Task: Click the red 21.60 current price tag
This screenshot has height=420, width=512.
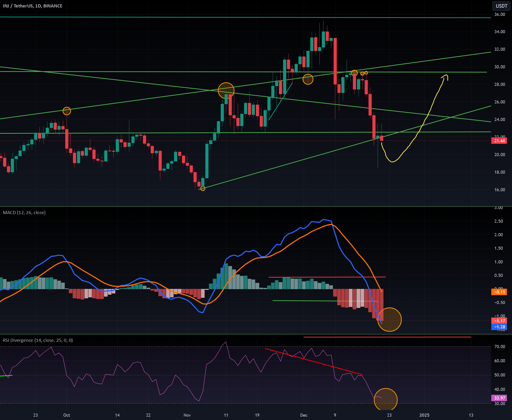Action: point(499,140)
